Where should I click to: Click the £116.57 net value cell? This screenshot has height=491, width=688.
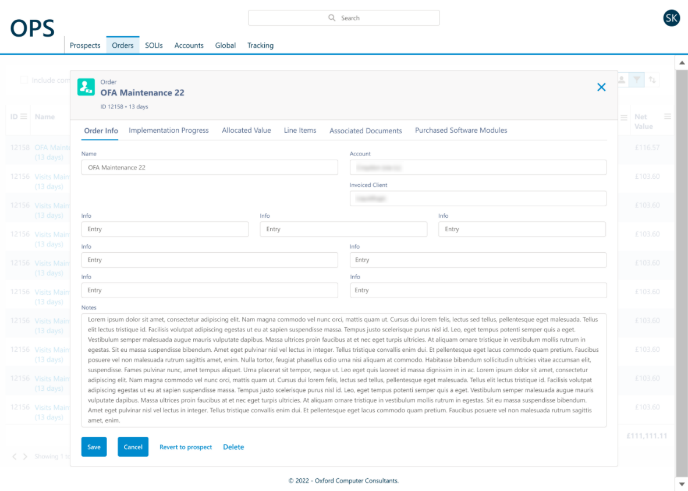pos(647,147)
